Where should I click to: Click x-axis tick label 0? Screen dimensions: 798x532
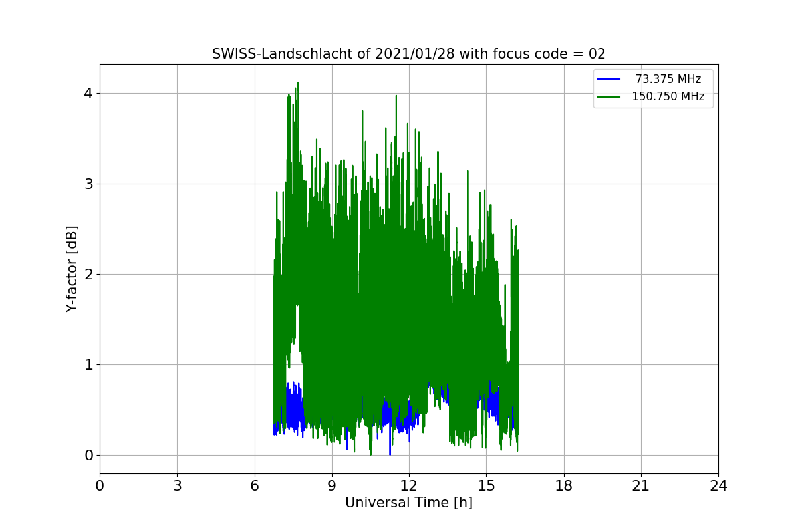pyautogui.click(x=100, y=486)
